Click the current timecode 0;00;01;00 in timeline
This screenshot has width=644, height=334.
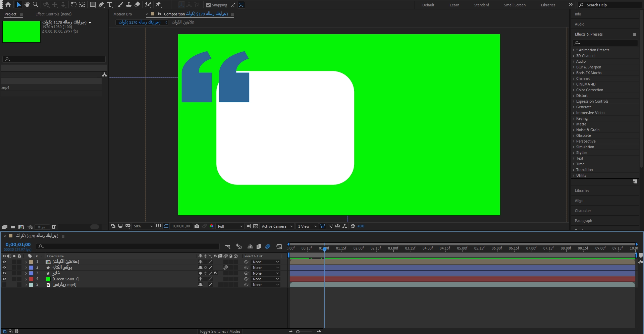click(x=18, y=244)
